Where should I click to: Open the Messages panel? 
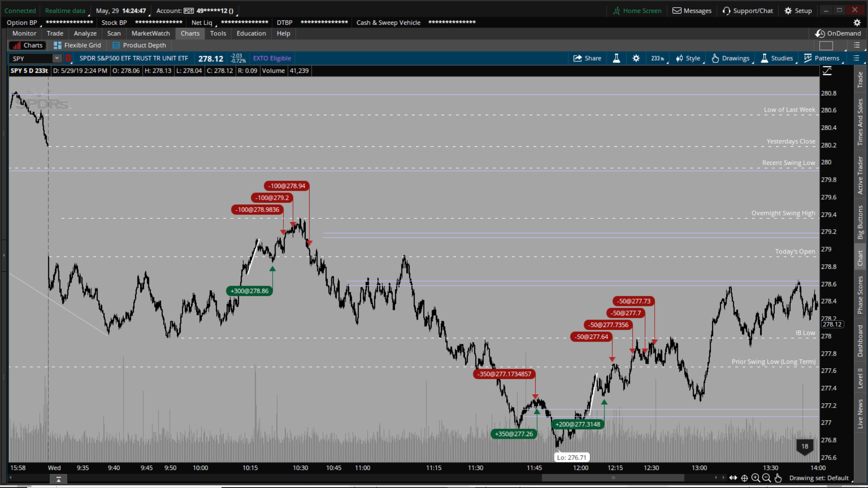[692, 11]
